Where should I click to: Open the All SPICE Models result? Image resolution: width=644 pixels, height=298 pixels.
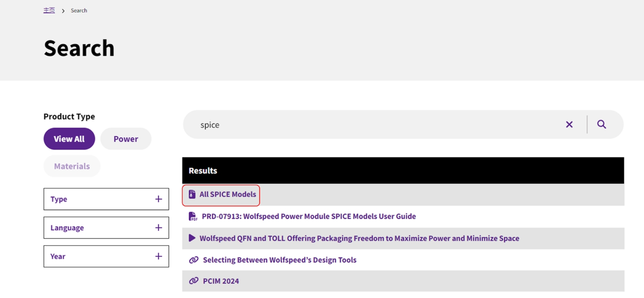[228, 194]
